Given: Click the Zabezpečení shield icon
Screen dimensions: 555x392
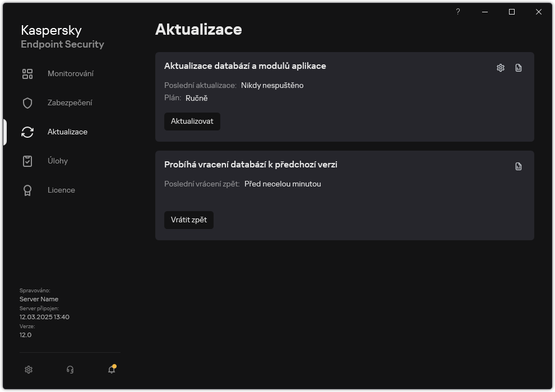Looking at the screenshot, I should pos(27,102).
